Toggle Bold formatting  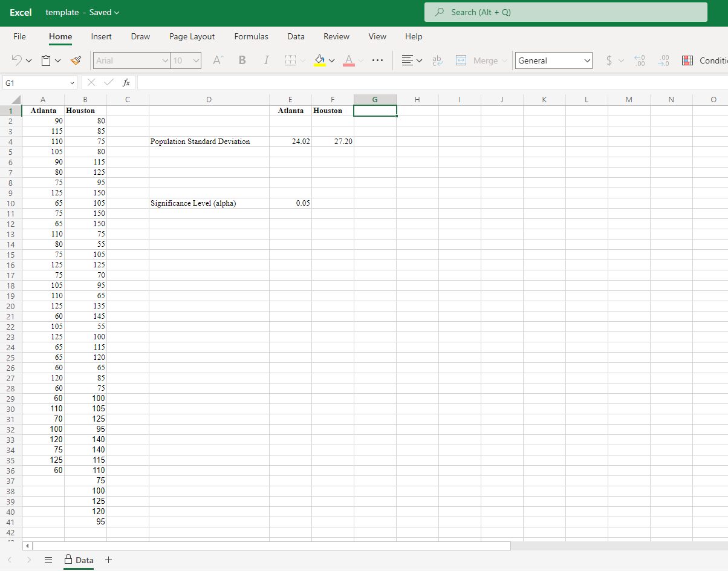242,60
